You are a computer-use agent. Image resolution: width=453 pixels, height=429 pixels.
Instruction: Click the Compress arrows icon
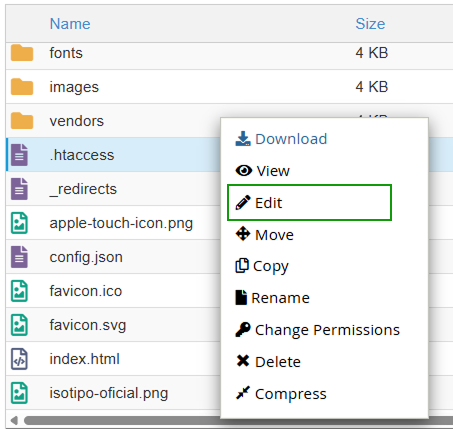click(x=243, y=393)
